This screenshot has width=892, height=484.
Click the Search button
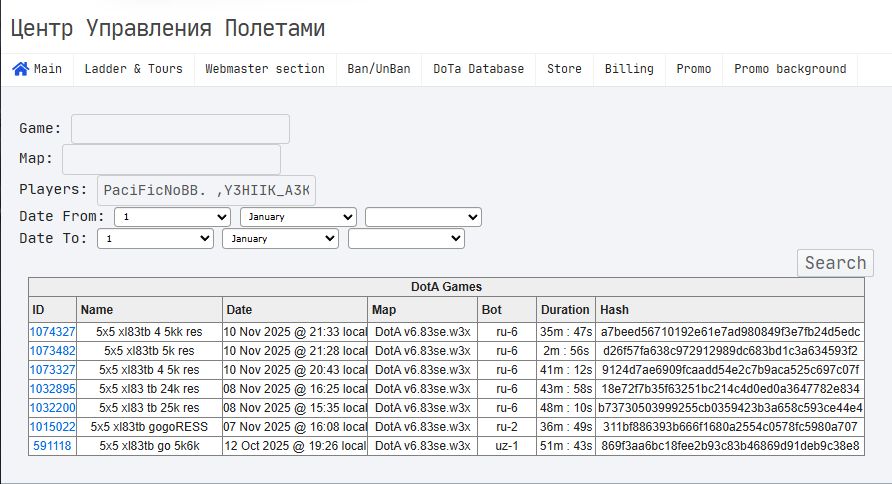coord(835,263)
